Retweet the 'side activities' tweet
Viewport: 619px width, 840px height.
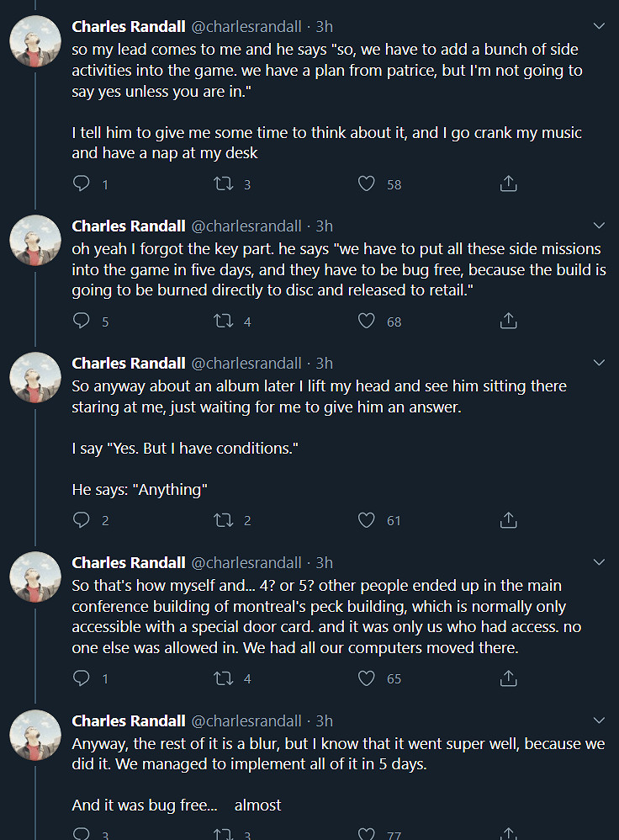click(x=224, y=183)
